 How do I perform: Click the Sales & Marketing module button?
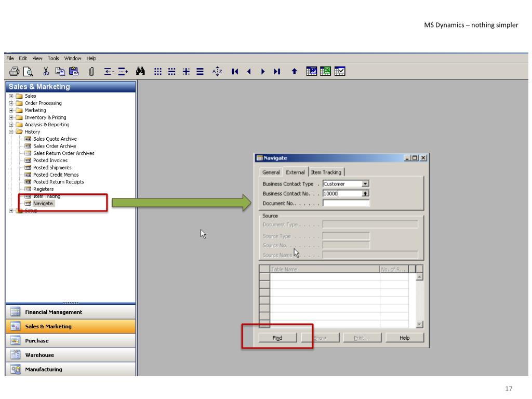(71, 326)
